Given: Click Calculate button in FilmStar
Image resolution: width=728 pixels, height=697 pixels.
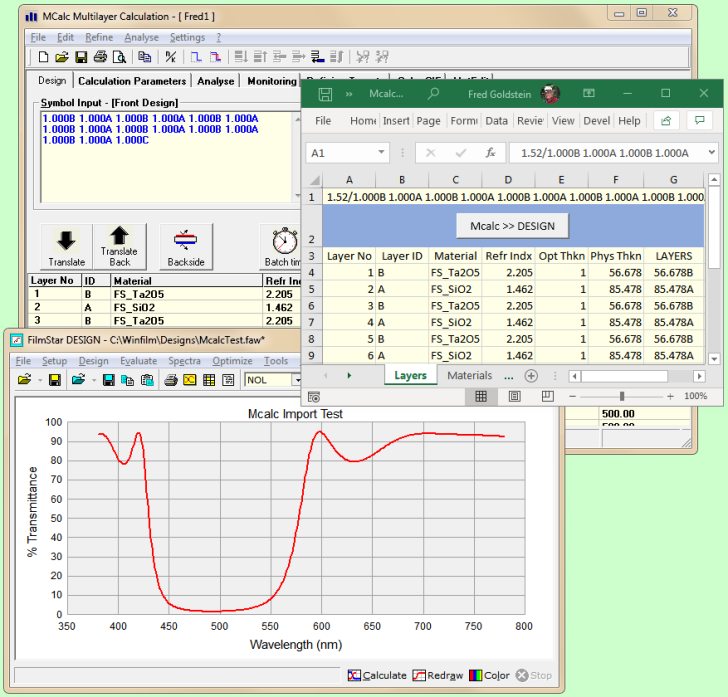Looking at the screenshot, I should (377, 675).
